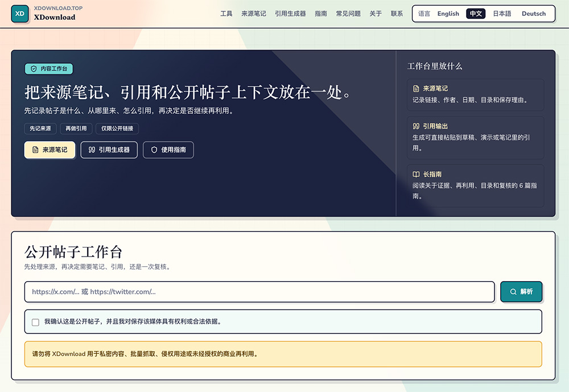Viewport: 569px width, 392px height.
Task: Click the XDownload brand name link
Action: coord(55,18)
